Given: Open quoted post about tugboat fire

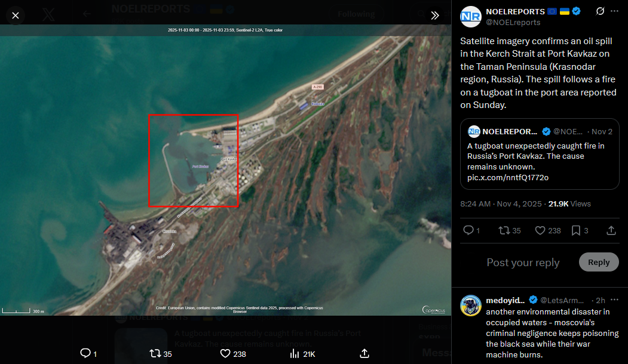Looking at the screenshot, I should [540, 154].
